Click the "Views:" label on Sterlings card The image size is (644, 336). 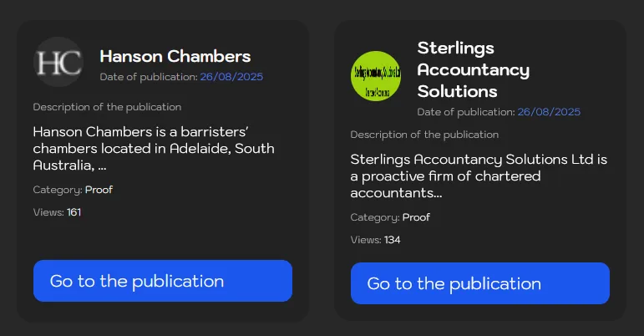pyautogui.click(x=366, y=240)
